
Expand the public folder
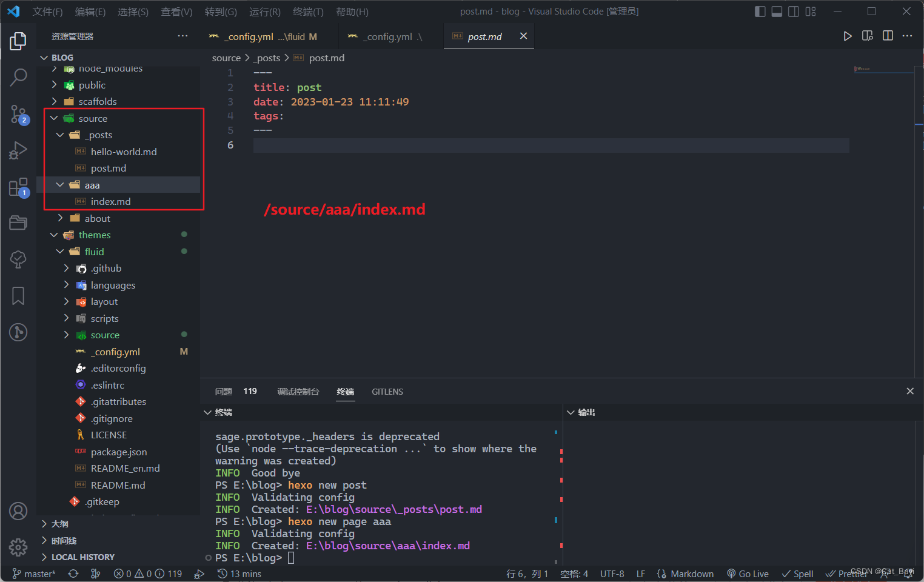119,85
